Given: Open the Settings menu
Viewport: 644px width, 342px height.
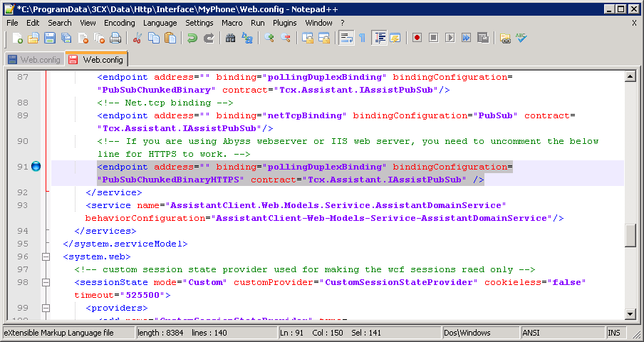Looking at the screenshot, I should pyautogui.click(x=199, y=23).
